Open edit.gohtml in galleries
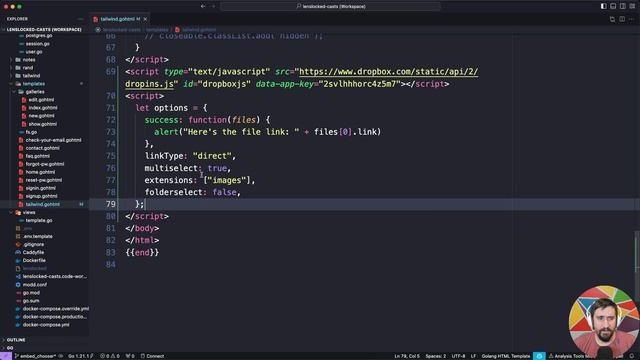 click(41, 100)
